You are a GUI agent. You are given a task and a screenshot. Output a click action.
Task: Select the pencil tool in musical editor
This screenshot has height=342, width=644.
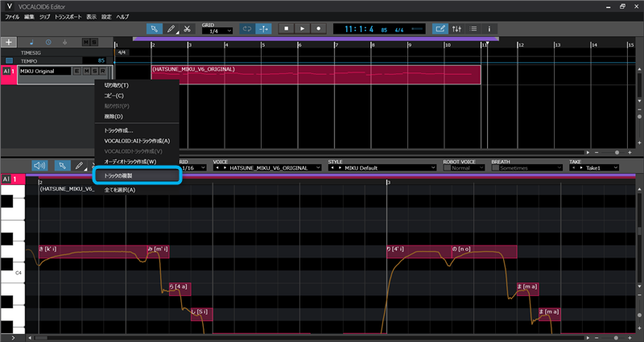coord(79,166)
